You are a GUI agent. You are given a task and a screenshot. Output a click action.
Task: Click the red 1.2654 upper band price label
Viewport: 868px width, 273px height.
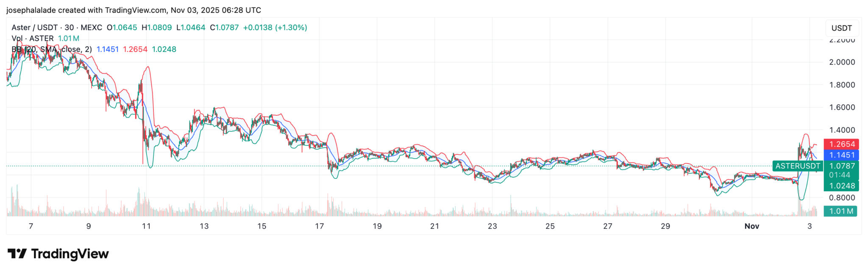841,144
